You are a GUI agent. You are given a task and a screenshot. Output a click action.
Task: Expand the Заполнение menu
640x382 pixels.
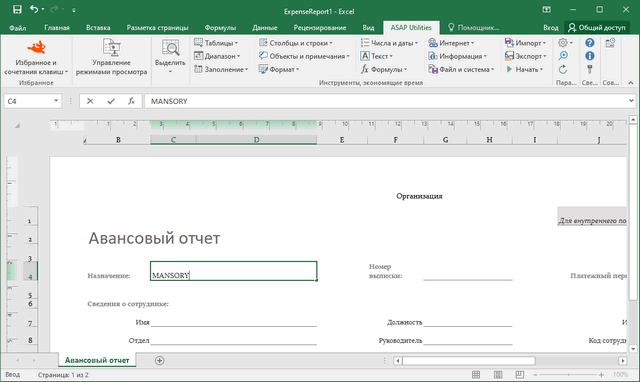pyautogui.click(x=221, y=69)
